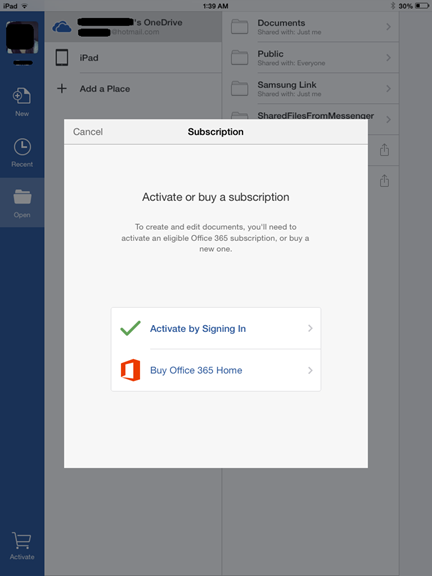Tap the plus icon for Add a Place
Image resolution: width=432 pixels, height=576 pixels.
pyautogui.click(x=62, y=89)
